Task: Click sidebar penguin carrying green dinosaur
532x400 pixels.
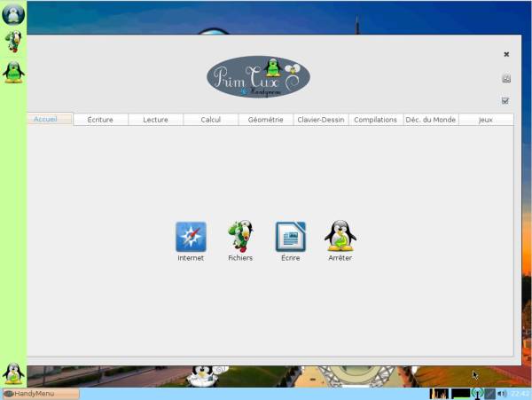Action: click(x=13, y=42)
